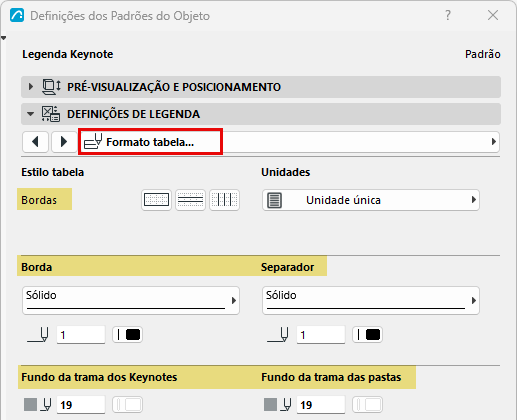Open page list arrow at right of Formato tabela
Image resolution: width=517 pixels, height=420 pixels.
(x=494, y=142)
